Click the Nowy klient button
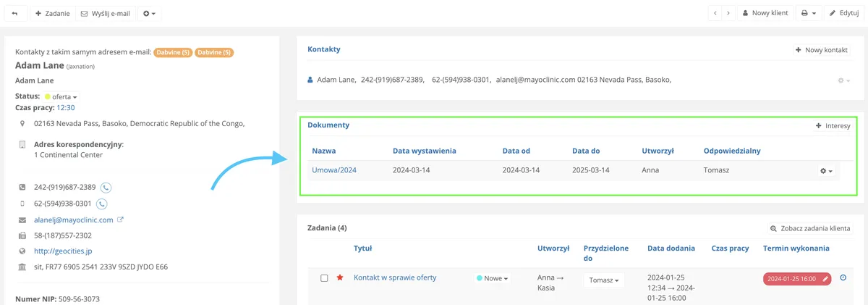 coord(765,13)
